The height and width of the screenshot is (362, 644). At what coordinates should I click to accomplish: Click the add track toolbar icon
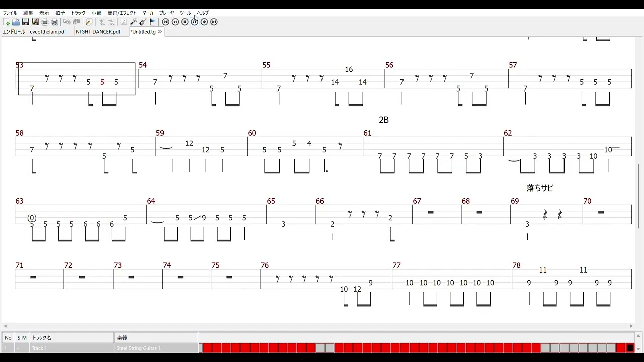[101, 22]
